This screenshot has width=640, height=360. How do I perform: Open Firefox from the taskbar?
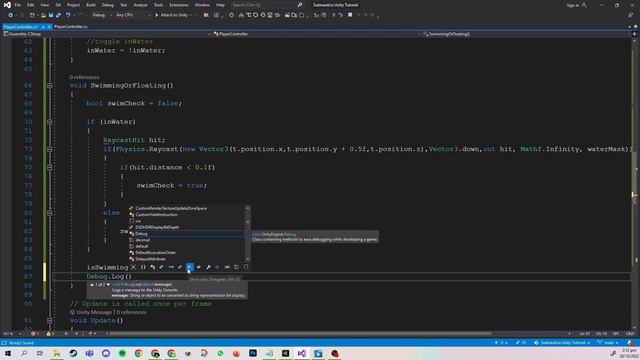click(x=236, y=353)
